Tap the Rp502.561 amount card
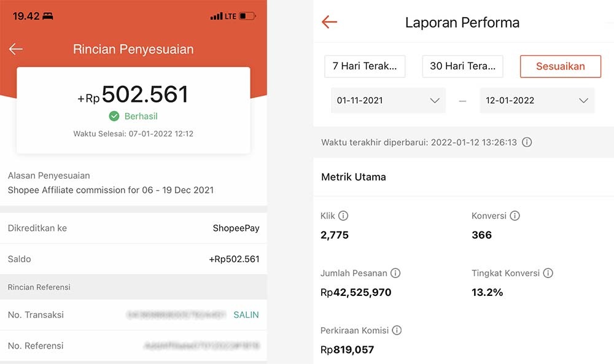This screenshot has width=614, height=364. [x=133, y=110]
